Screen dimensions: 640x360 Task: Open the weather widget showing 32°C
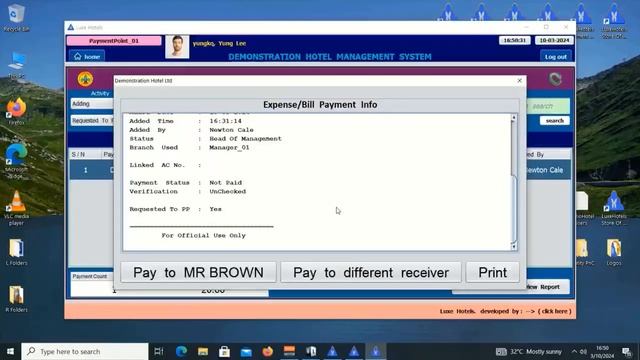click(529, 351)
